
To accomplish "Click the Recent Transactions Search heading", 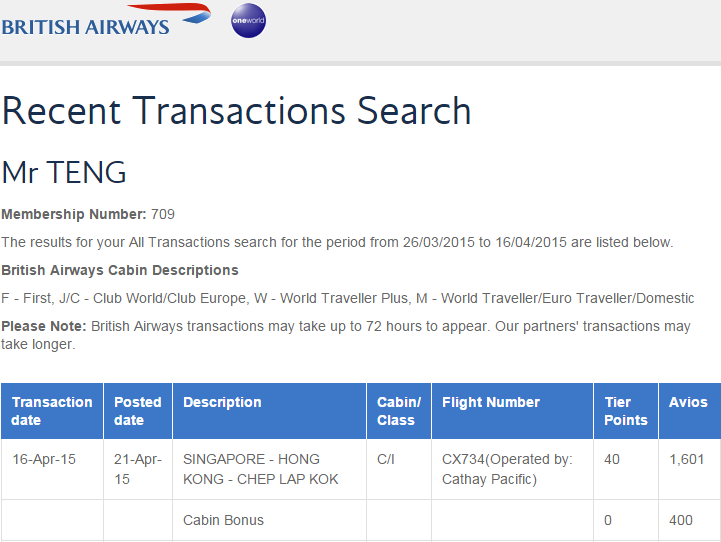I will click(x=237, y=111).
